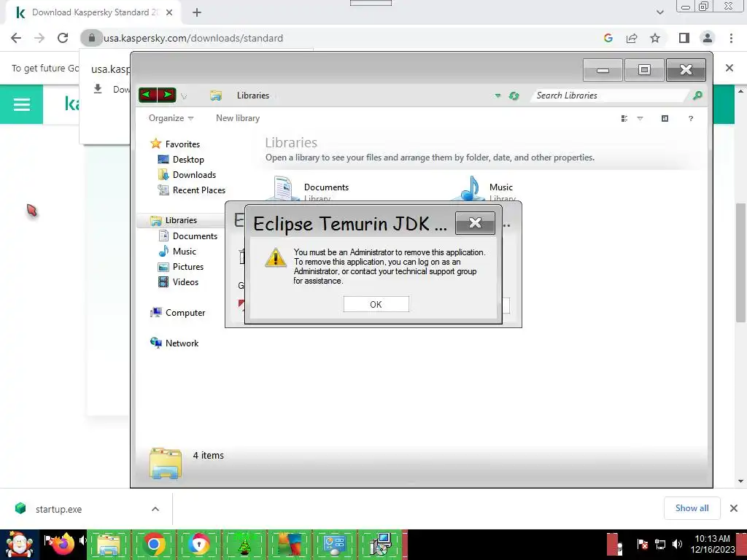Open the Santa Start button
Viewport: 747px width, 560px height.
click(19, 545)
